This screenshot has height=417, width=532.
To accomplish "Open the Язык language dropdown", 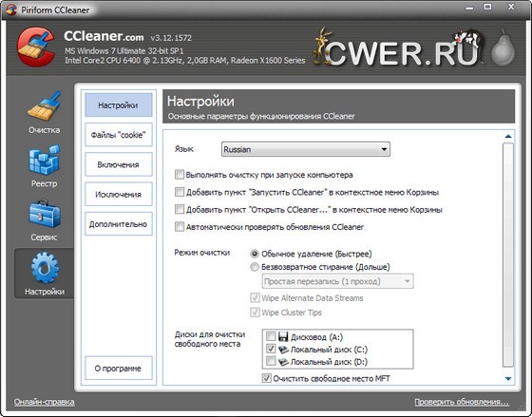I will coord(306,149).
